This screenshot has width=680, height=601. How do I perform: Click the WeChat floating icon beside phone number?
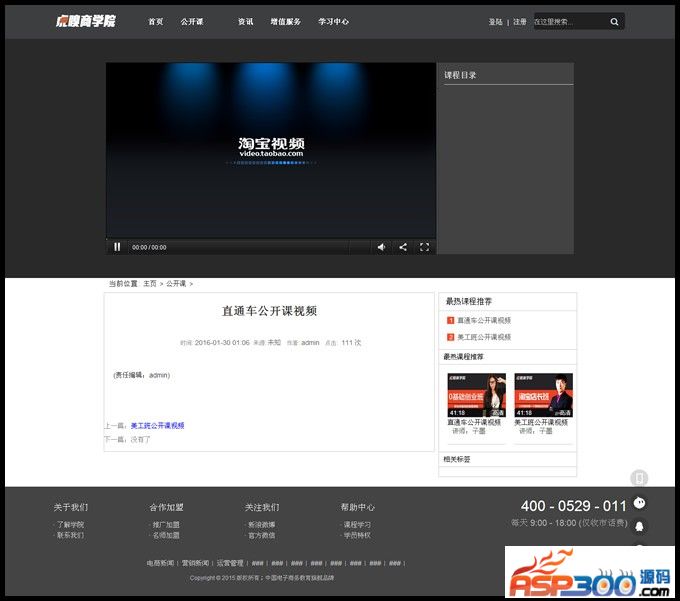pyautogui.click(x=639, y=503)
